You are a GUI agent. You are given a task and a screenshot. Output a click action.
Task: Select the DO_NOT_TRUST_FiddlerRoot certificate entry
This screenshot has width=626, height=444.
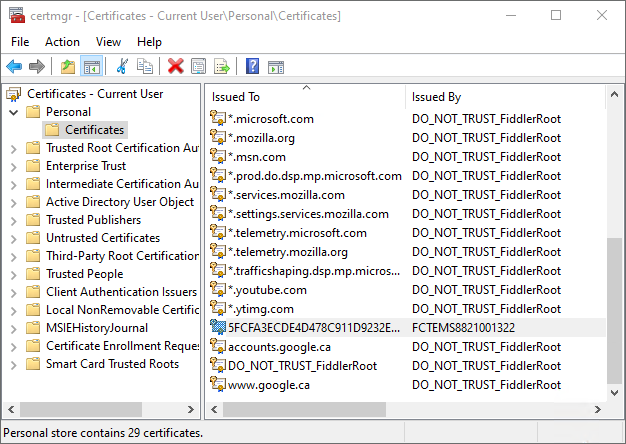coord(302,366)
